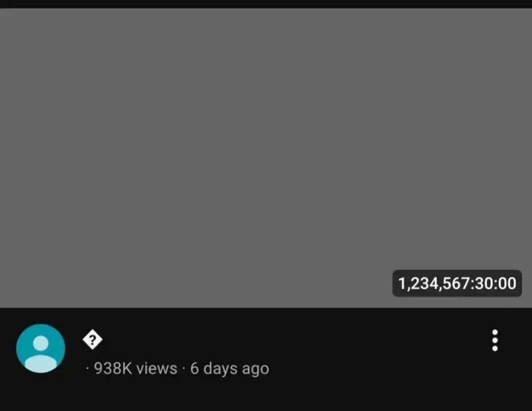Open the video via its unknown-character title
Screen dimensions: 532x411
tap(92, 341)
